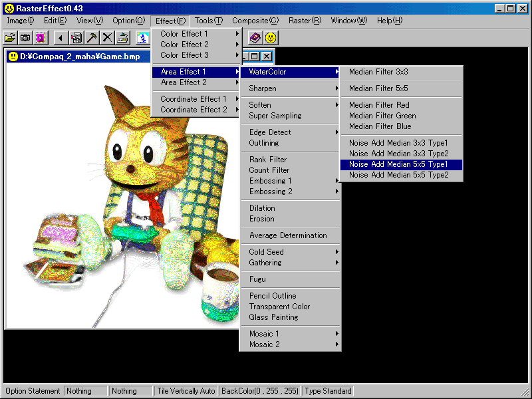
Task: Select the hammer toolbar icon
Action: [92, 38]
